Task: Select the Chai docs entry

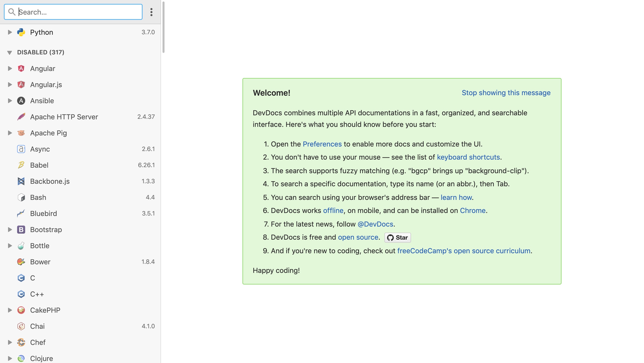Action: click(80, 326)
